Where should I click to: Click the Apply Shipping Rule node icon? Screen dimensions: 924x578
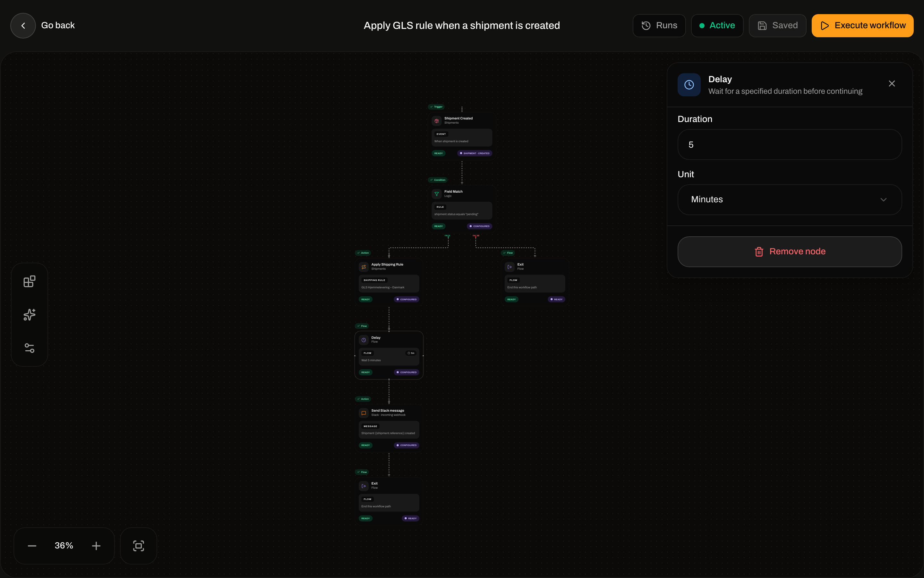point(364,267)
